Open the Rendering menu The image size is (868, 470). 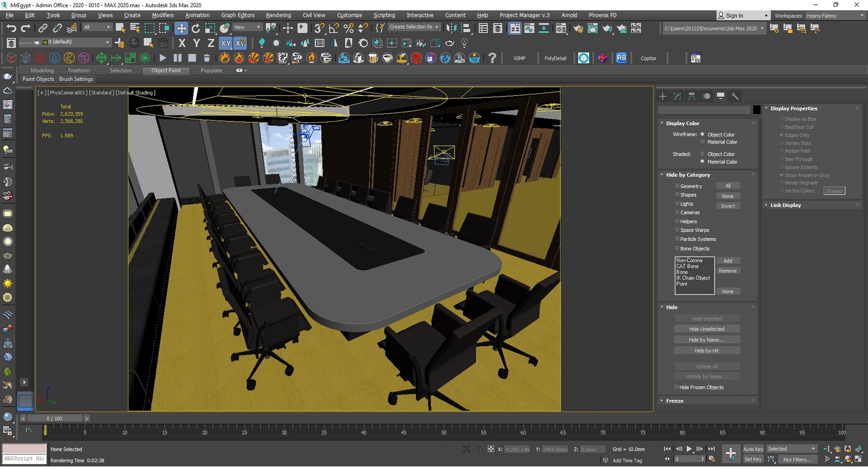(278, 15)
